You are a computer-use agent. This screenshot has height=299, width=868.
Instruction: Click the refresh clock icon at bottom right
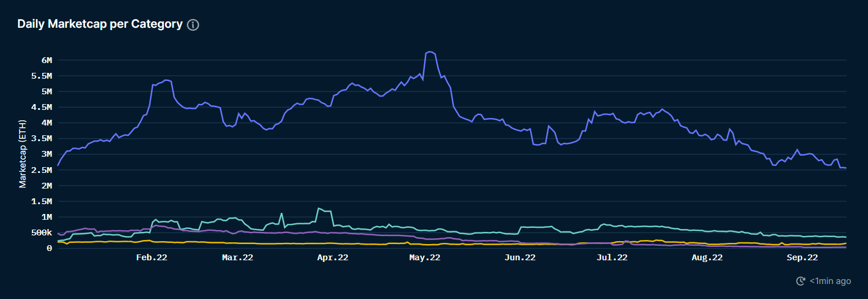(x=801, y=281)
